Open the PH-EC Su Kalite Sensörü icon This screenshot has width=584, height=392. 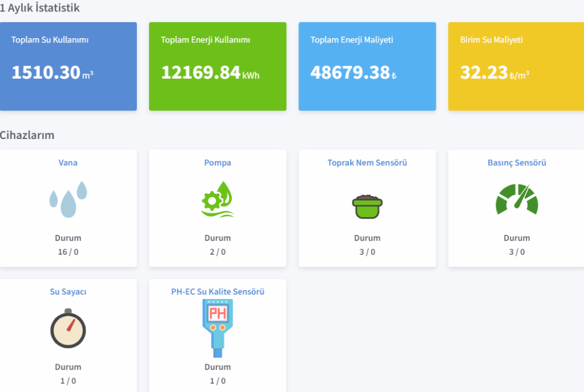point(217,326)
